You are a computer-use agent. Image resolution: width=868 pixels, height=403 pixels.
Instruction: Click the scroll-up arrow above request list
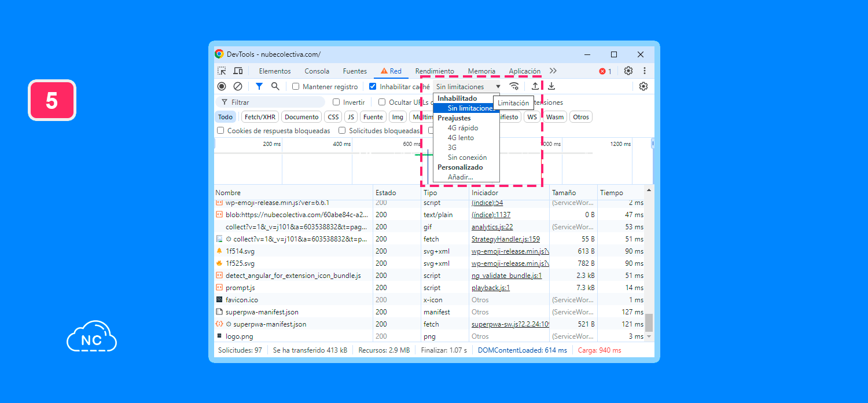pos(649,190)
